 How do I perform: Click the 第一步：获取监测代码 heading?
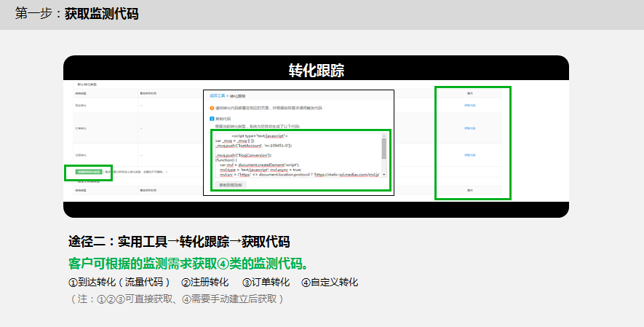[x=76, y=14]
